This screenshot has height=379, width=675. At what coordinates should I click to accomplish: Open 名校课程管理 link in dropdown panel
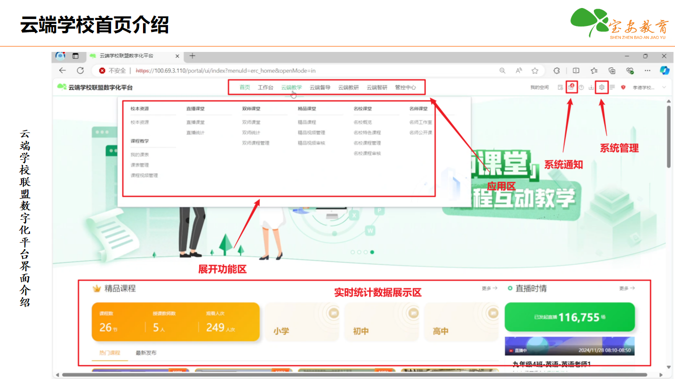367,143
